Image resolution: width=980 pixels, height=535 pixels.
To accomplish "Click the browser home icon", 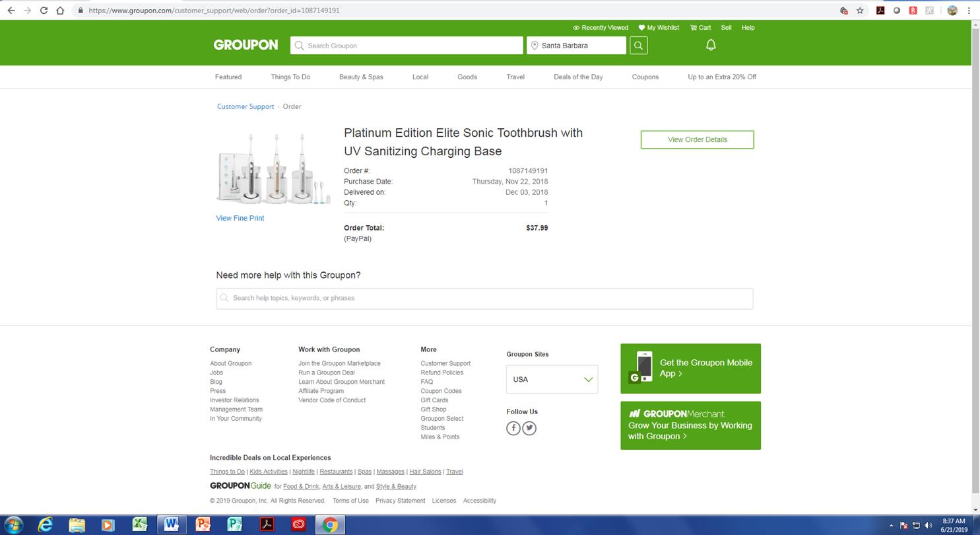I will tap(60, 11).
